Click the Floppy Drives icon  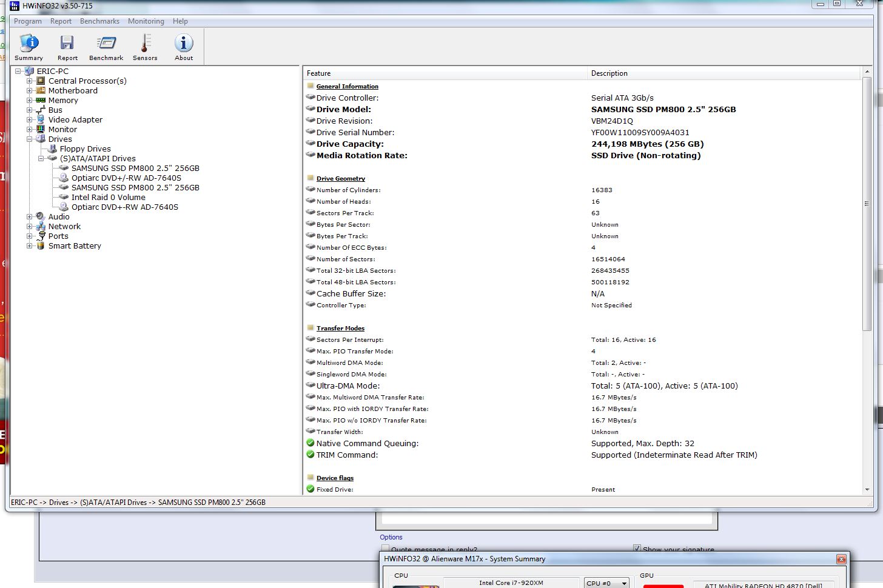coord(52,149)
